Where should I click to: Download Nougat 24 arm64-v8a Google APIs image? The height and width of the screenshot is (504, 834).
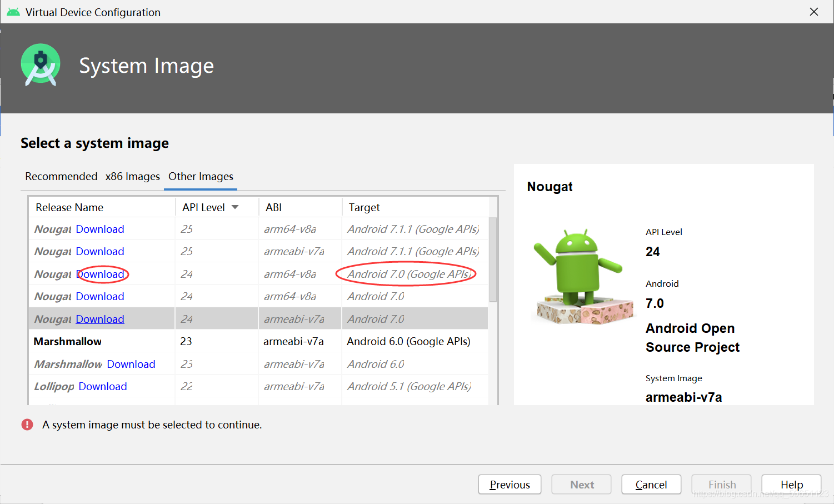tap(100, 274)
